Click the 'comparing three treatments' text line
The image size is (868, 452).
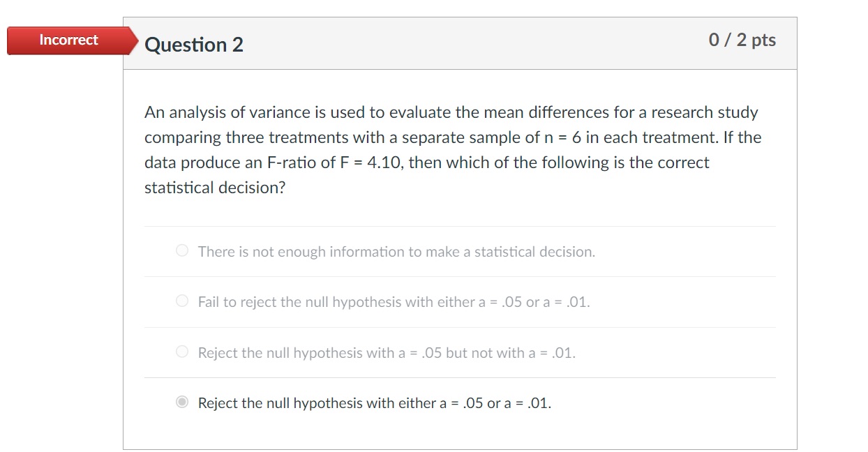point(452,137)
